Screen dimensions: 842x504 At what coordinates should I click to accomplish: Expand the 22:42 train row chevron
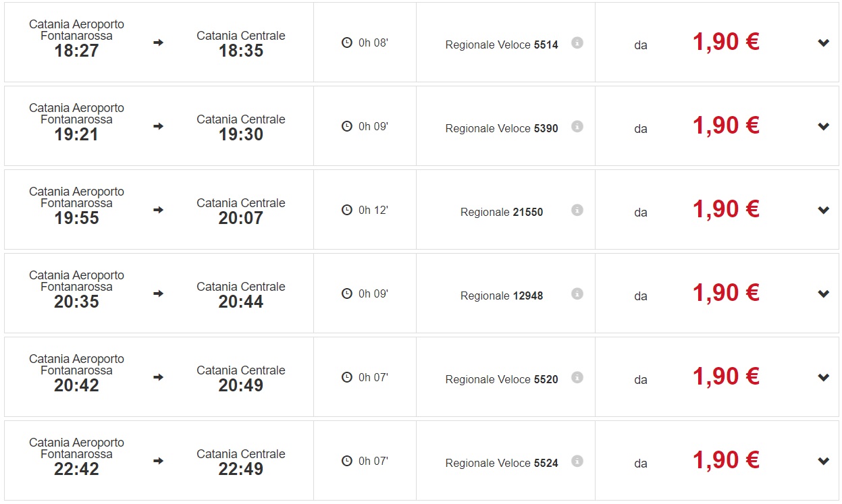click(x=823, y=461)
